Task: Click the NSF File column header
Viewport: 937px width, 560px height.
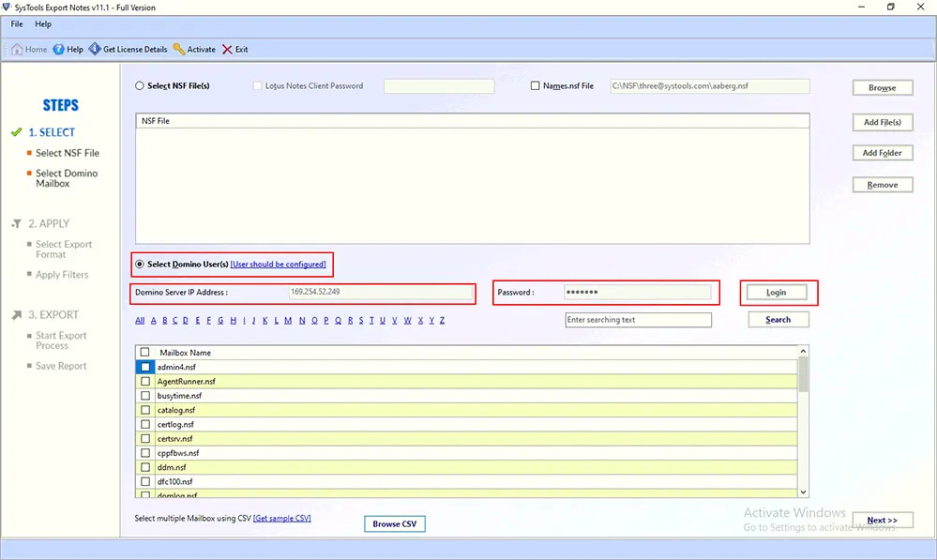Action: 472,121
